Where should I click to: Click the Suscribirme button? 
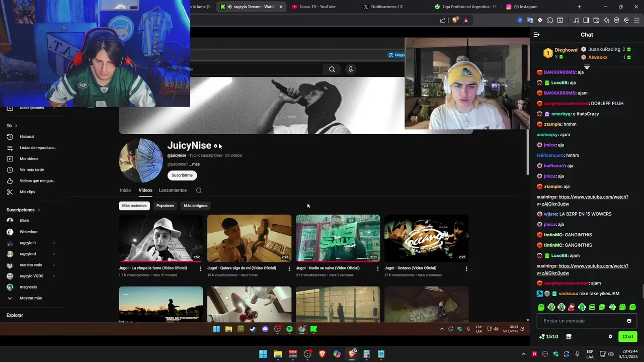182,175
